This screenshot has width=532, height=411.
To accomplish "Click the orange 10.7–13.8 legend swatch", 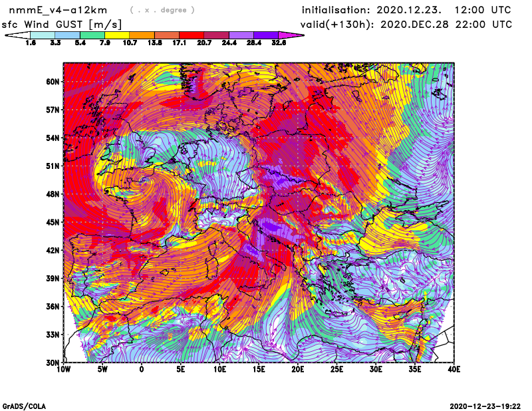I will pos(142,35).
